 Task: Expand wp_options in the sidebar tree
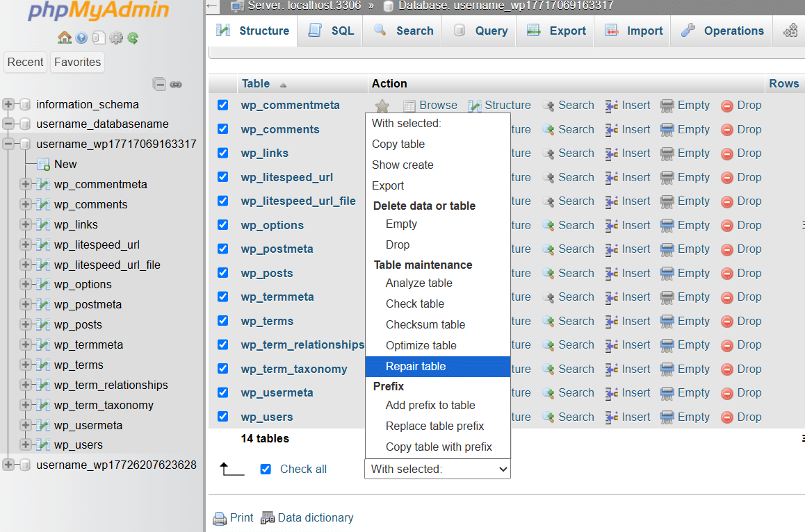(x=25, y=284)
